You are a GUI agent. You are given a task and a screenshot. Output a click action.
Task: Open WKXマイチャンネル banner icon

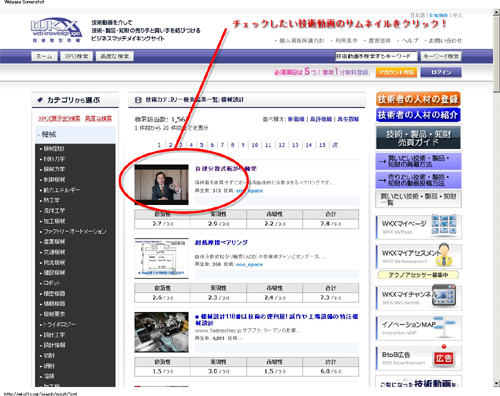pos(419,297)
